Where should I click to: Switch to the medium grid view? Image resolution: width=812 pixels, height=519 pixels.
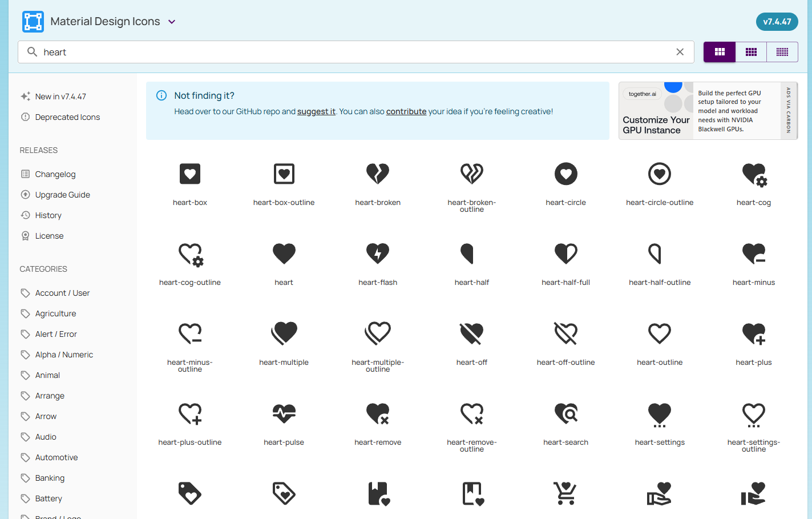tap(750, 51)
